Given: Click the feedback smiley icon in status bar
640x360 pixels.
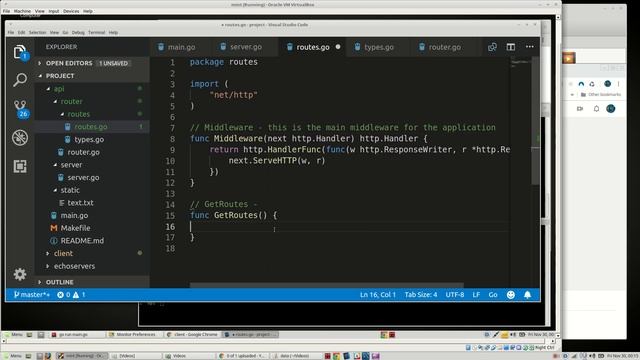Looking at the screenshot, I should click(511, 295).
